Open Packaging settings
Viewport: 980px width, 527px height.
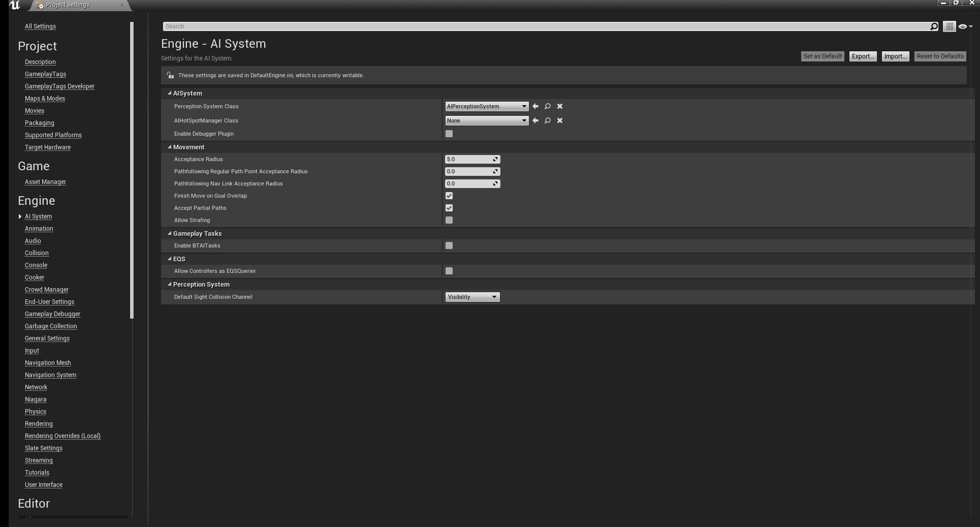39,123
